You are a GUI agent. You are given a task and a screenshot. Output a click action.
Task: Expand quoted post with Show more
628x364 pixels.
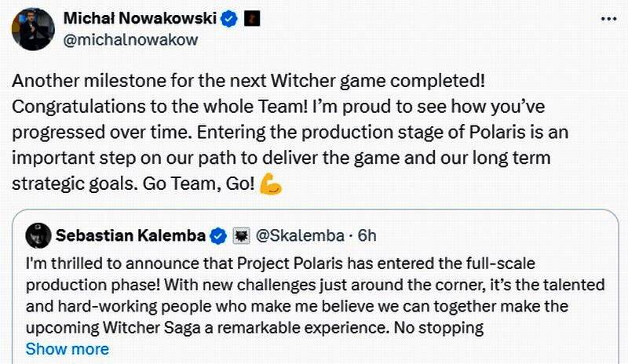(x=67, y=348)
